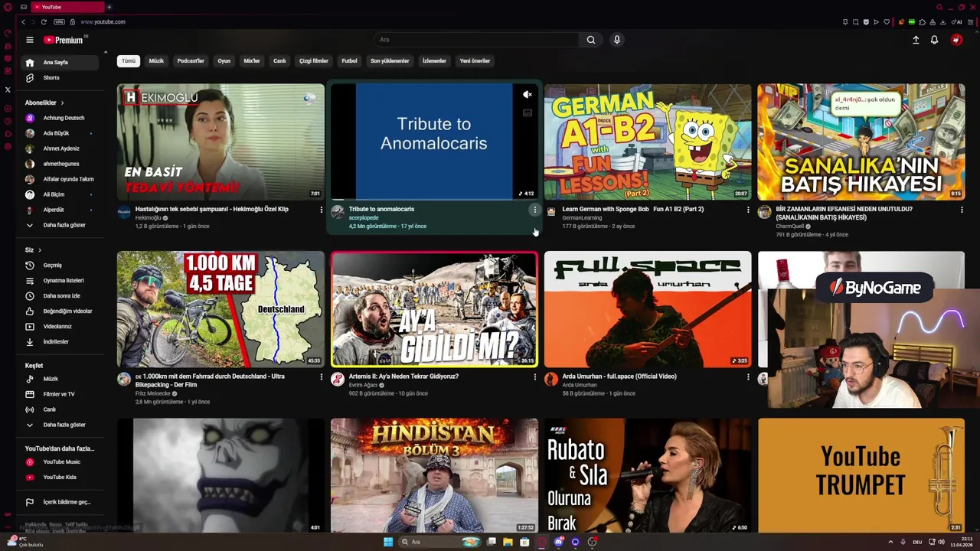Open the browser downloads icon

(942, 22)
